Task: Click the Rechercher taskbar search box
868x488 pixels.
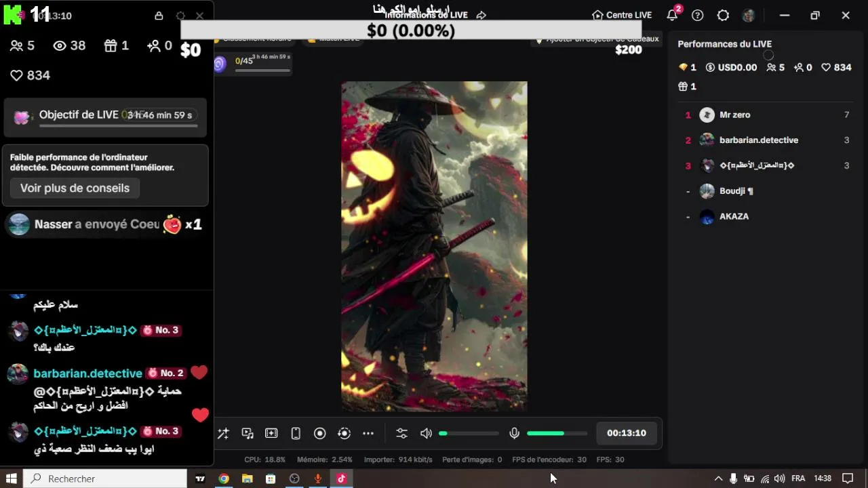Action: tap(105, 479)
